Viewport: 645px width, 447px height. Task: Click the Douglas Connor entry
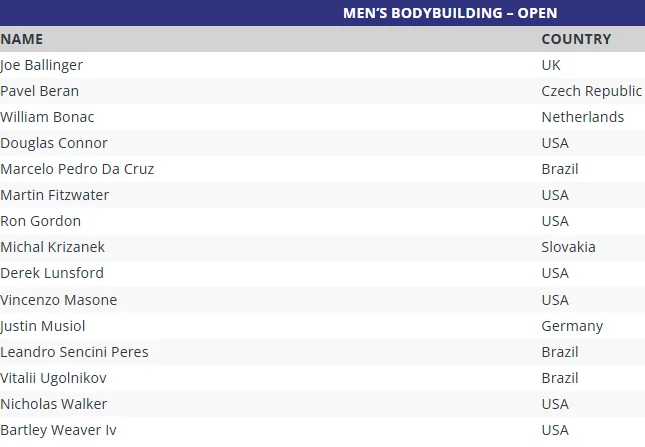(54, 143)
